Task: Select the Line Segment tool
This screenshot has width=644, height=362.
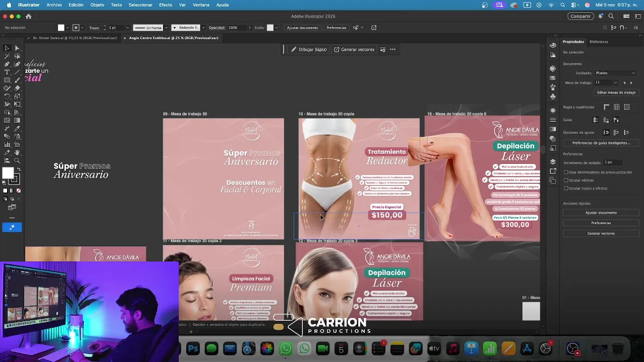Action: (x=17, y=72)
